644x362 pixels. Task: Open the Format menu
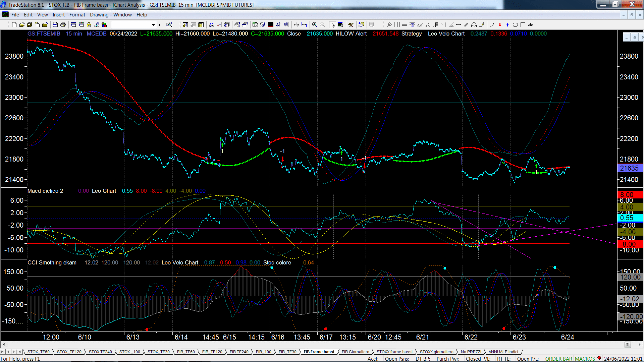pyautogui.click(x=77, y=15)
